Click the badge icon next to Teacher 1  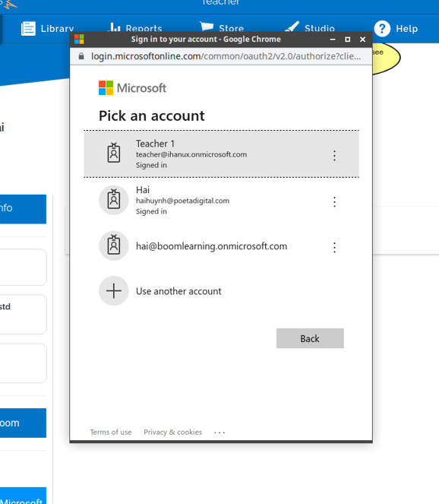[x=114, y=153]
